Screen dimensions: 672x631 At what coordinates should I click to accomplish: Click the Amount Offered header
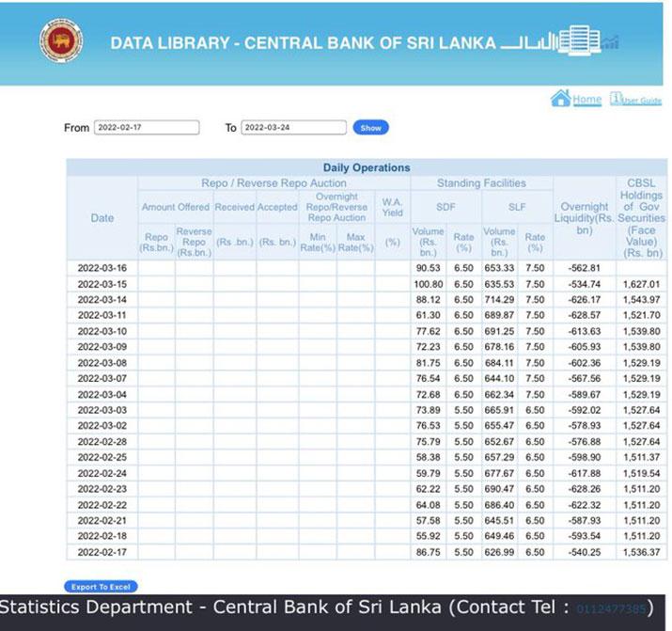pyautogui.click(x=176, y=207)
